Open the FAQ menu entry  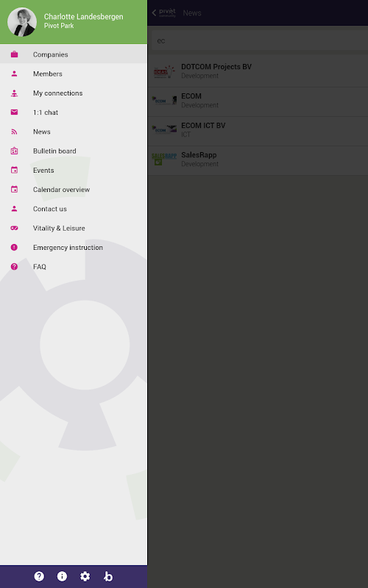pos(74,267)
